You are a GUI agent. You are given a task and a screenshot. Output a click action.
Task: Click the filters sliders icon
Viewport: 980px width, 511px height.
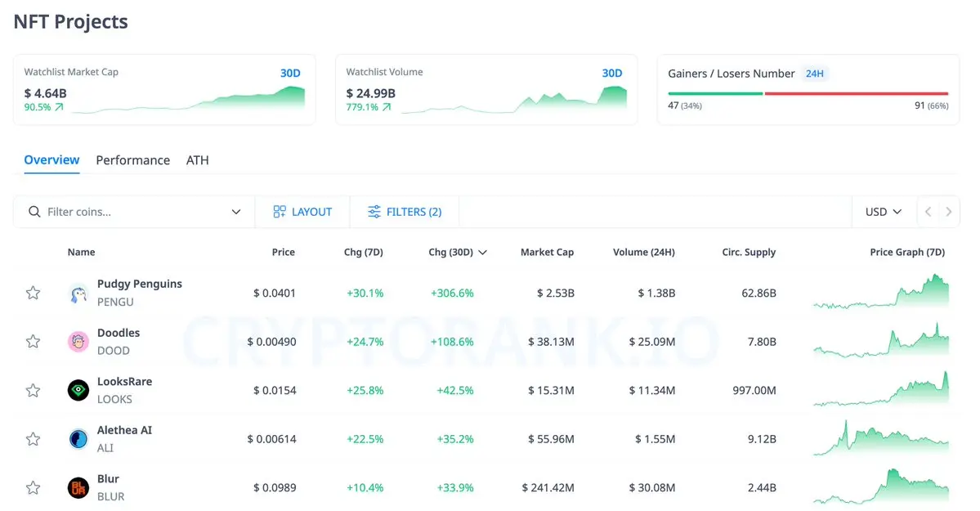pyautogui.click(x=374, y=212)
